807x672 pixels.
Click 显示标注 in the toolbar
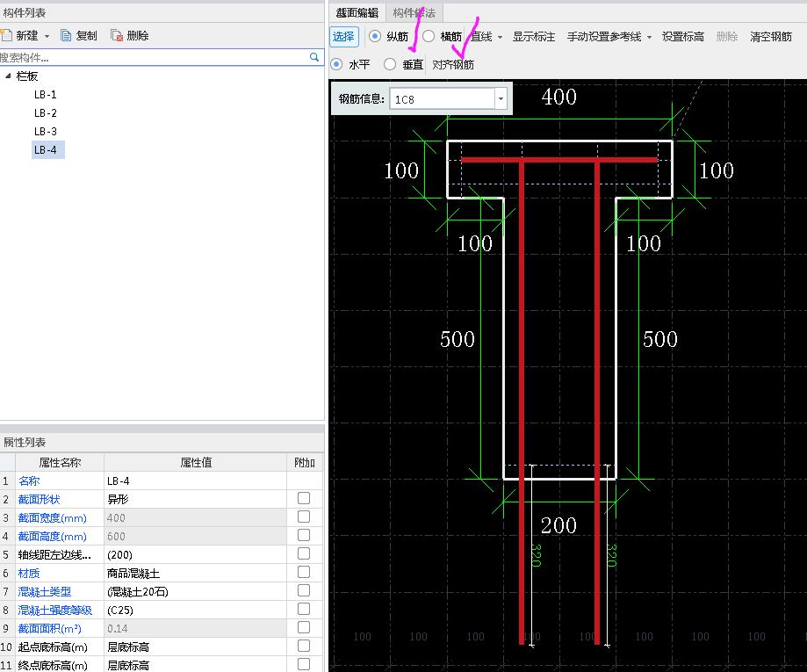pos(534,37)
